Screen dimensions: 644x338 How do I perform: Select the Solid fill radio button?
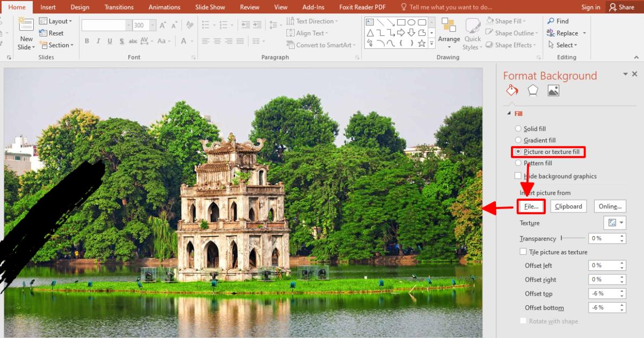click(518, 128)
